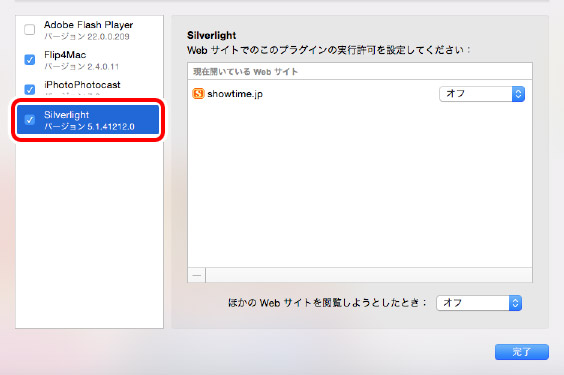This screenshot has width=564, height=375.
Task: Uncheck the Silverlight plugin checkbox
Action: (x=29, y=119)
